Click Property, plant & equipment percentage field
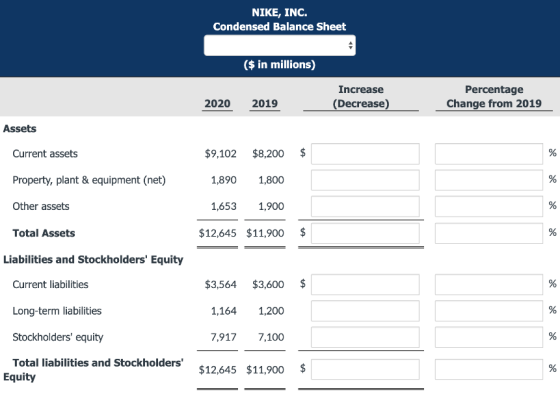The image size is (560, 394). click(x=489, y=180)
